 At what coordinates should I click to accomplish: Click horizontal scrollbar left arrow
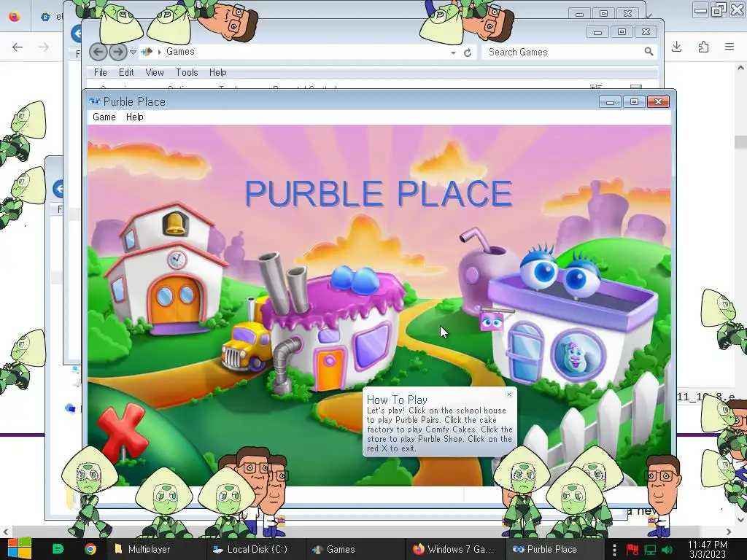tap(5, 532)
